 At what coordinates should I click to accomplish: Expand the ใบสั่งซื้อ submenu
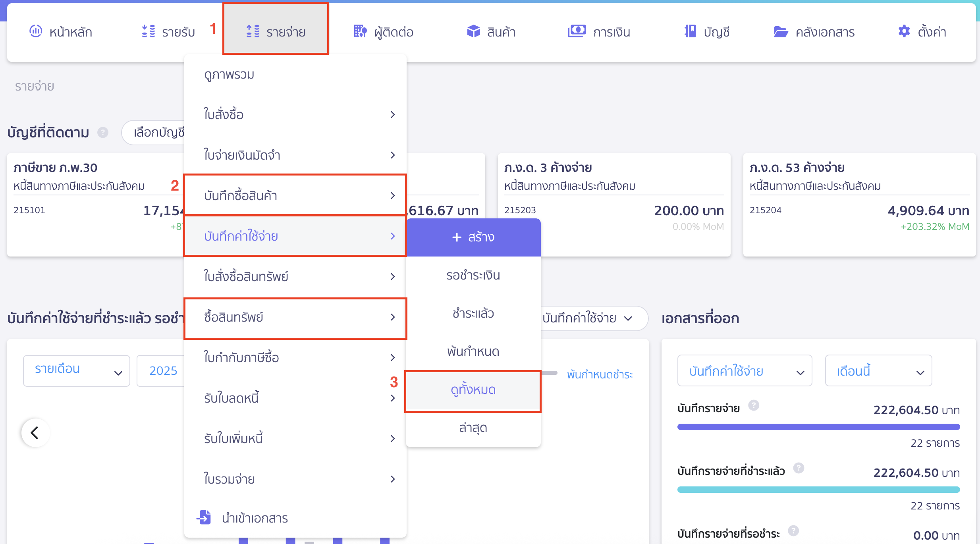(x=295, y=115)
